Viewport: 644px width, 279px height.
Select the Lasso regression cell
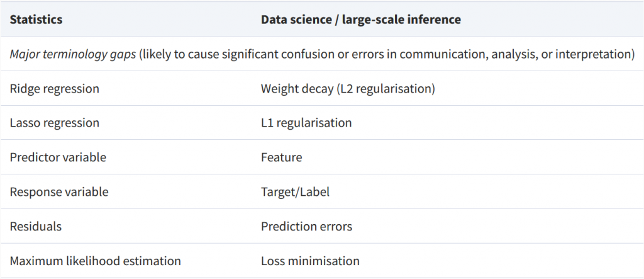click(54, 123)
